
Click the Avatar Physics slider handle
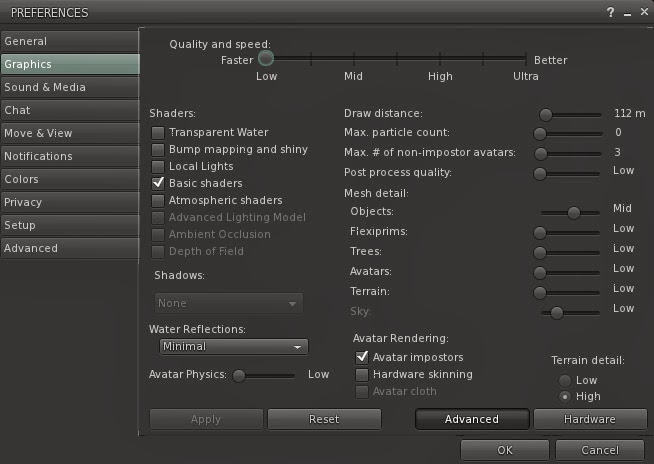pos(242,376)
